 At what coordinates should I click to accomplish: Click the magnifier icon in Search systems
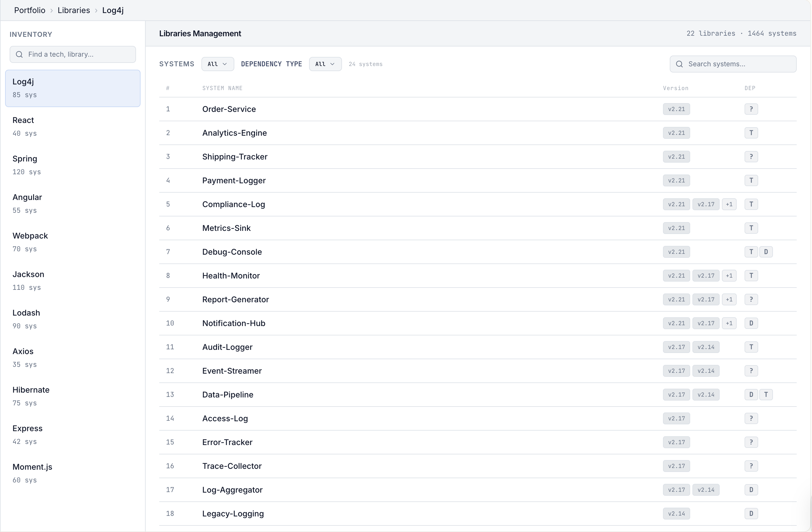coord(679,64)
